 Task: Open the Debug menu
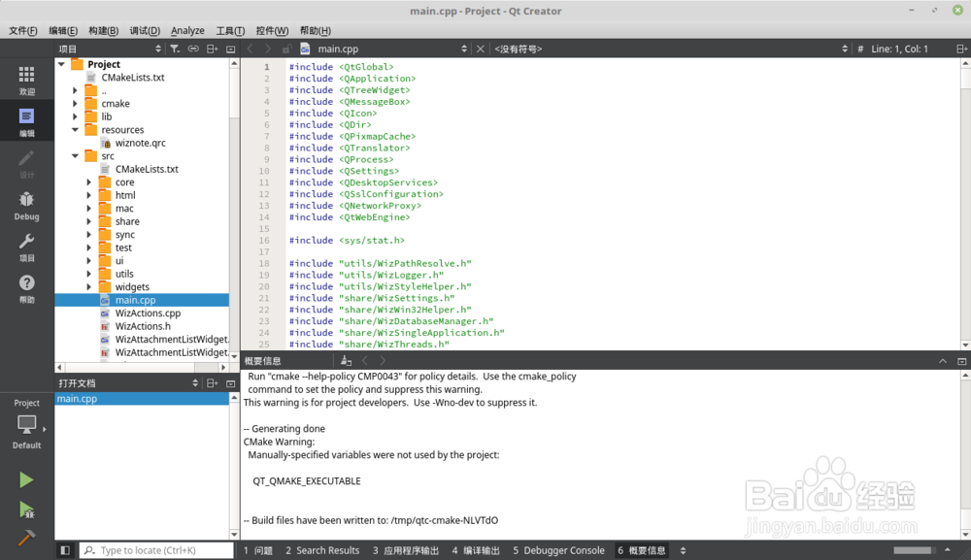(x=145, y=30)
